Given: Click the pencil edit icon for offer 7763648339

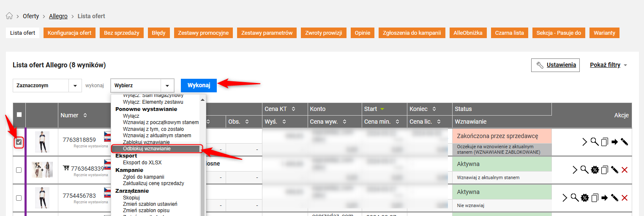Looking at the screenshot, I should [x=614, y=170].
